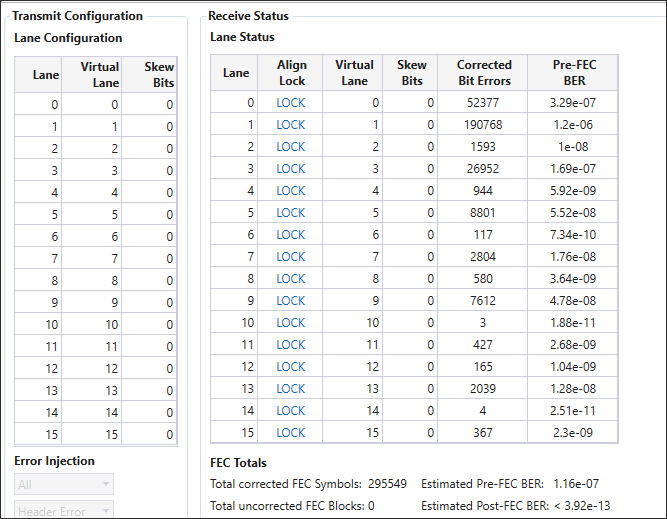Select the corrected bit errors value 190768

[x=483, y=125]
